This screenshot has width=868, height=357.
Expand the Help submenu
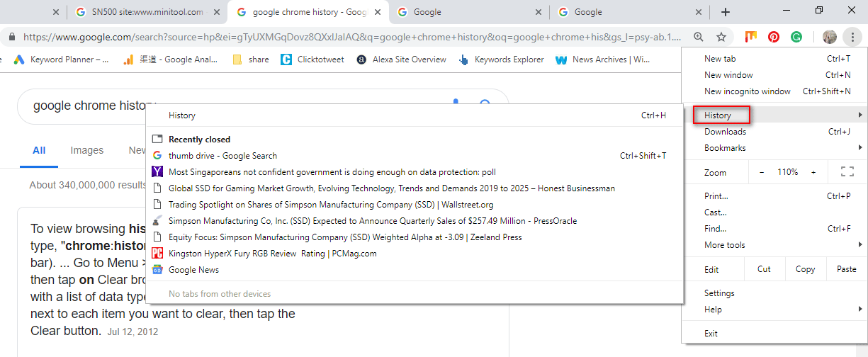[774, 310]
